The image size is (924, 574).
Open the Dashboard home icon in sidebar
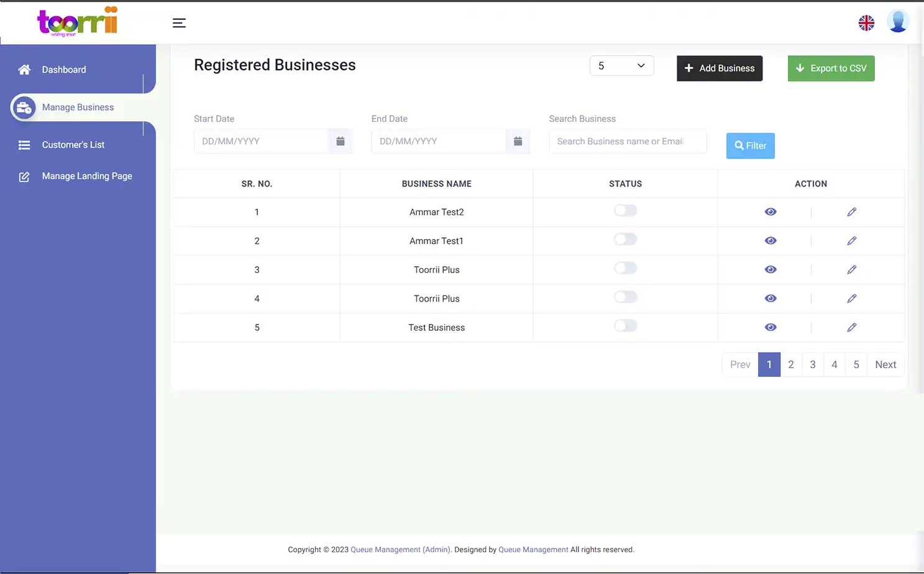click(x=24, y=70)
